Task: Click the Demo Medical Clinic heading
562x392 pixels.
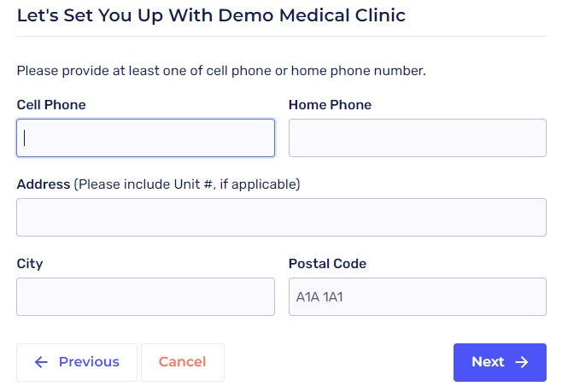Action: [211, 15]
